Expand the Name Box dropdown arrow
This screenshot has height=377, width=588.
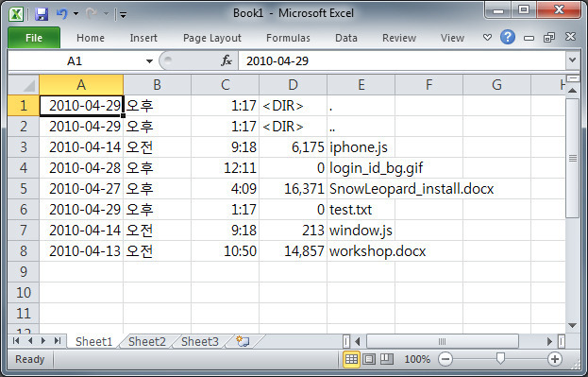point(149,60)
